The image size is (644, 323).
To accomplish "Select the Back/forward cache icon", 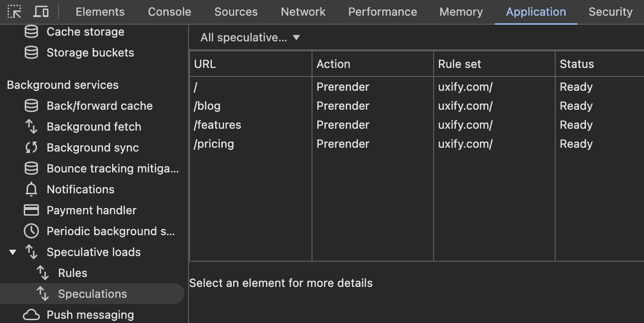I will pyautogui.click(x=31, y=105).
